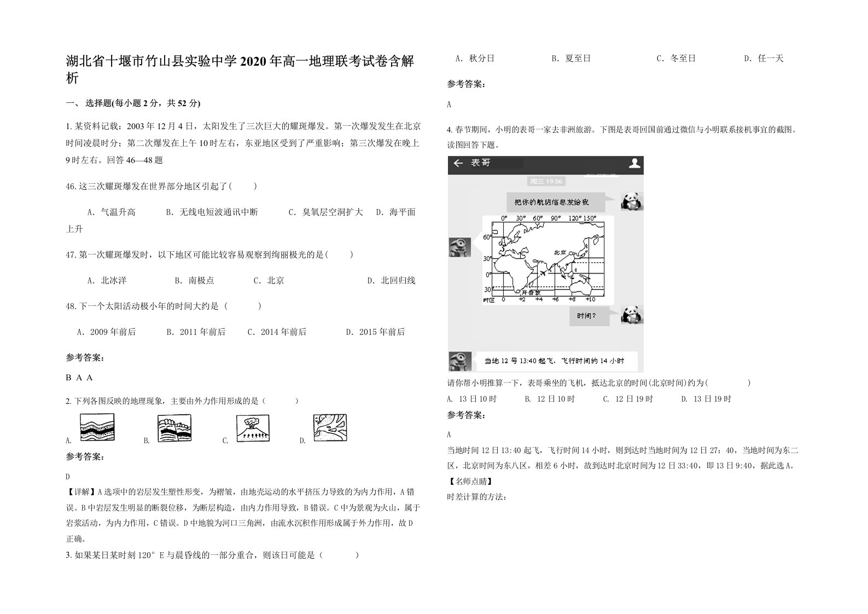The image size is (868, 614).
Task: Choose option D. 13日19时
Action: click(706, 399)
